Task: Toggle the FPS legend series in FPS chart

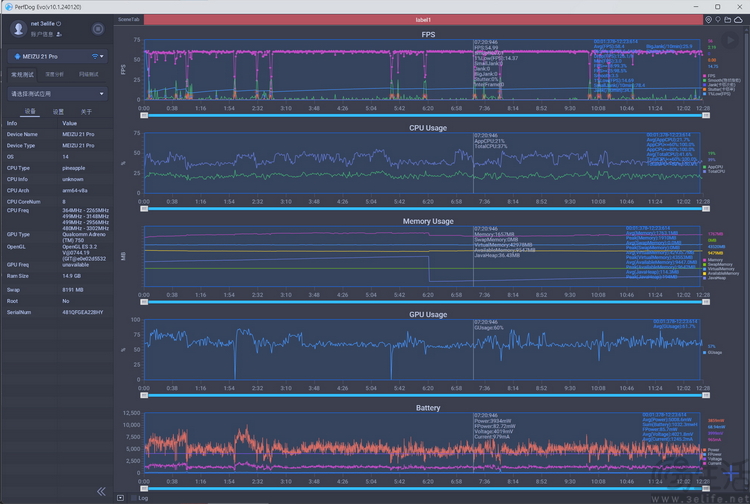Action: [709, 76]
